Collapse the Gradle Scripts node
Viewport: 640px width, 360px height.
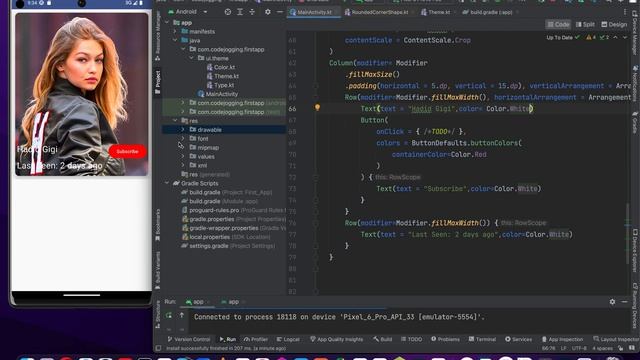167,183
